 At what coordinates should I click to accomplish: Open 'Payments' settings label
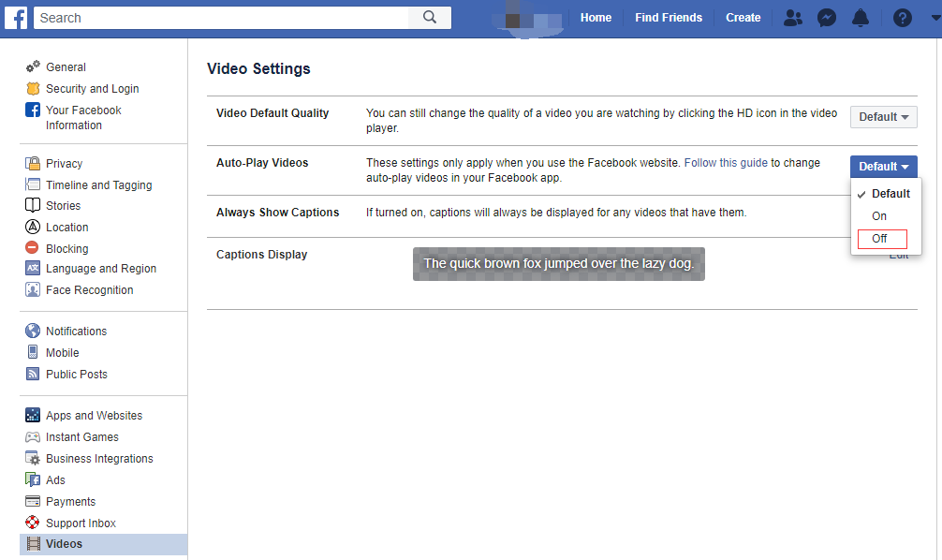tap(71, 502)
